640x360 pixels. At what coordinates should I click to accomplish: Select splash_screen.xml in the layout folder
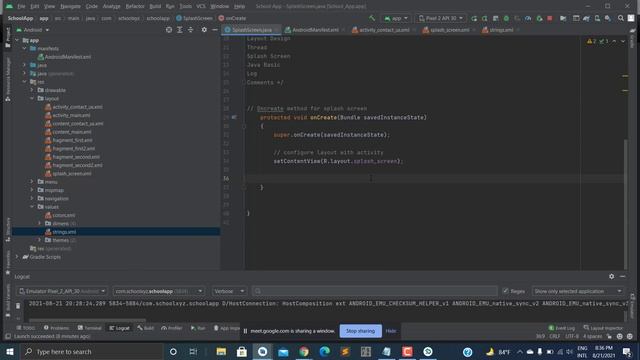click(71, 173)
